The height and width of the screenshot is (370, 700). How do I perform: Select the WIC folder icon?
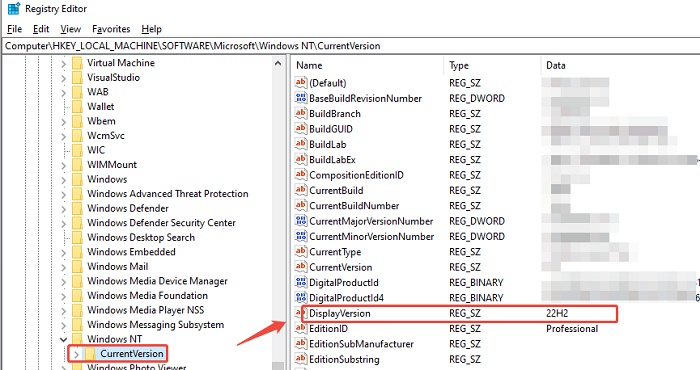pos(77,150)
